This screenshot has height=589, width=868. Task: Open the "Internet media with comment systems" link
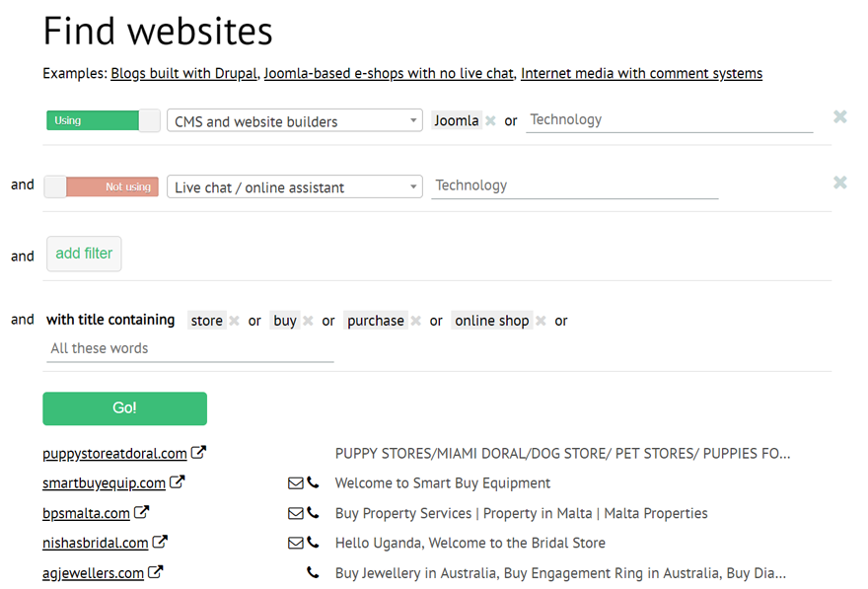click(x=641, y=73)
